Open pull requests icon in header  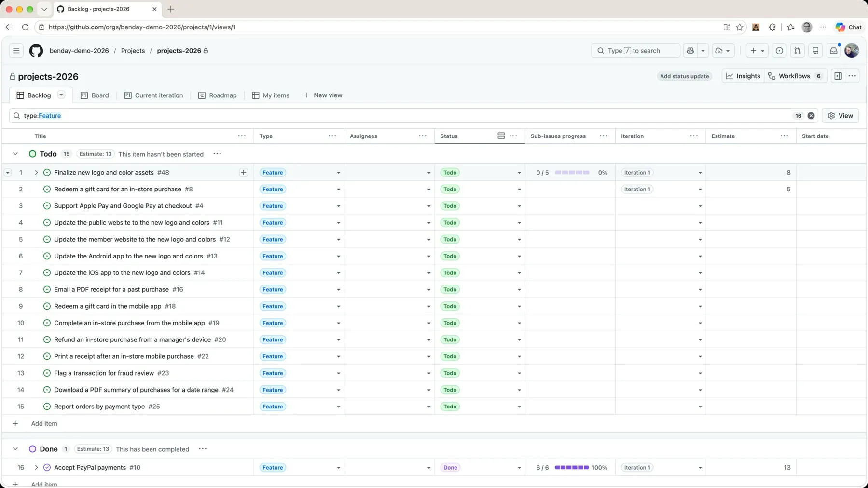point(797,51)
